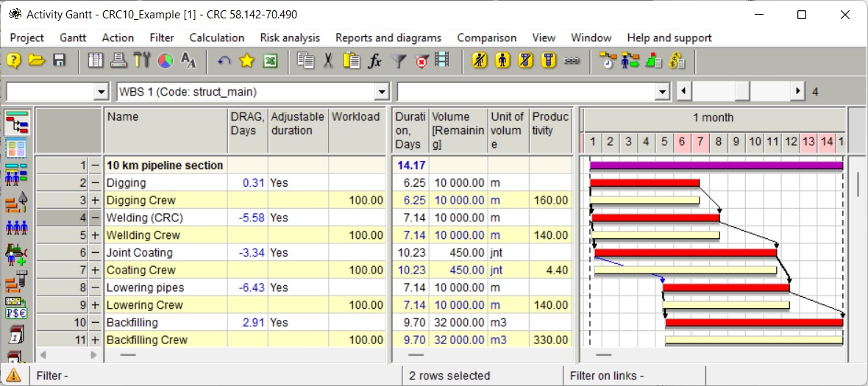Open the color pie chart icon
868x386 pixels.
coord(165,60)
